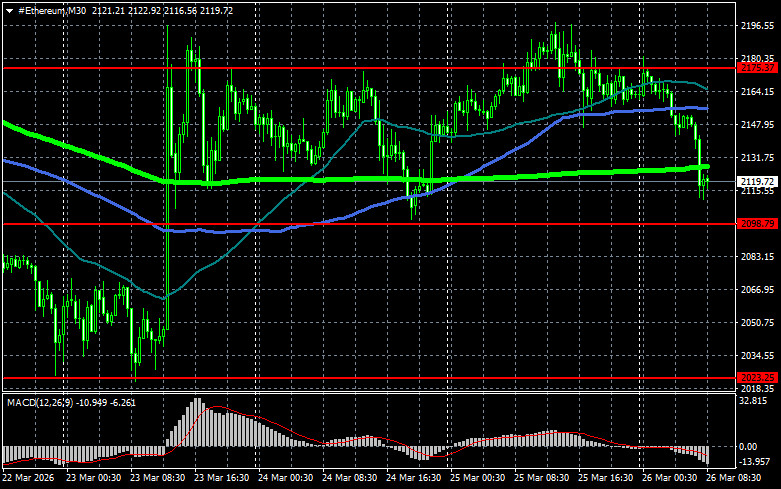The height and width of the screenshot is (489, 781).
Task: Click the 2034.55 price scale value
Action: tap(758, 356)
